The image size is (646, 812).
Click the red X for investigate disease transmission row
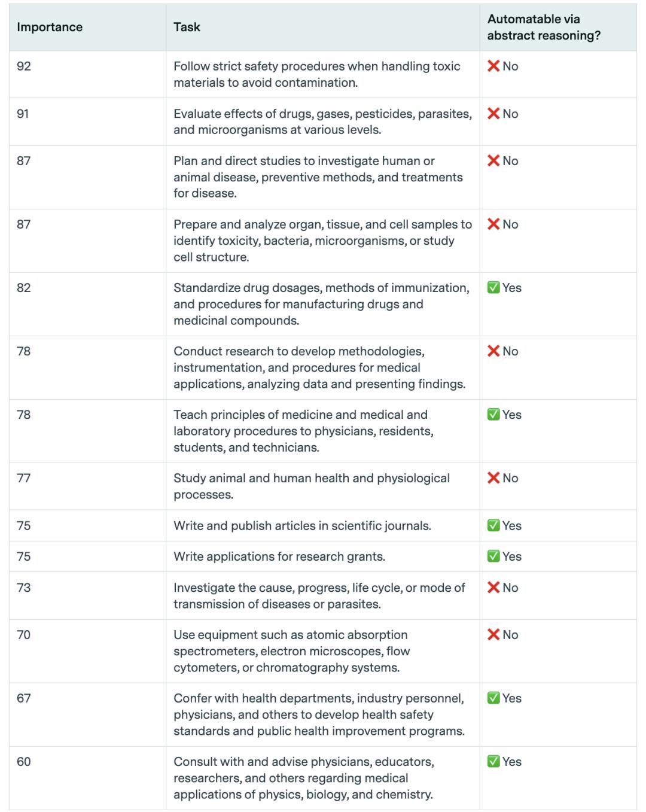pyautogui.click(x=493, y=588)
